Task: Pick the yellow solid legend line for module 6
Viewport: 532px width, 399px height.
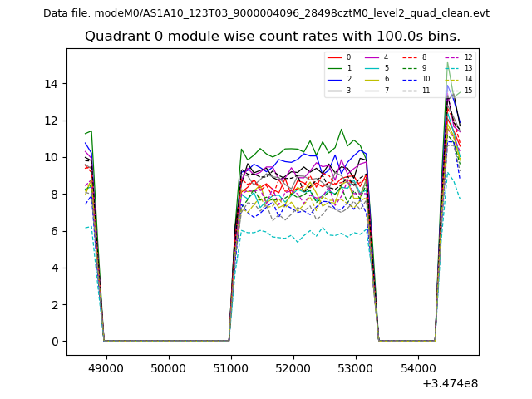Action: click(372, 79)
